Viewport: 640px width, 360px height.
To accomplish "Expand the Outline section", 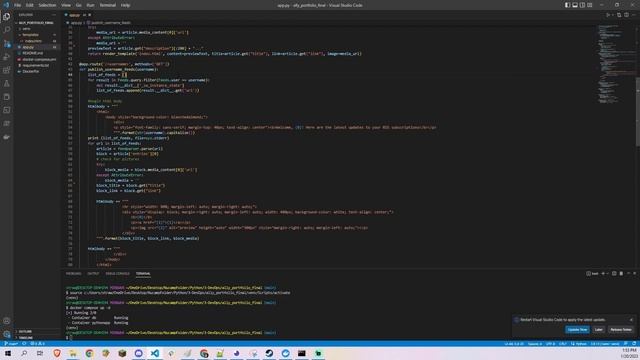I will click(25, 332).
